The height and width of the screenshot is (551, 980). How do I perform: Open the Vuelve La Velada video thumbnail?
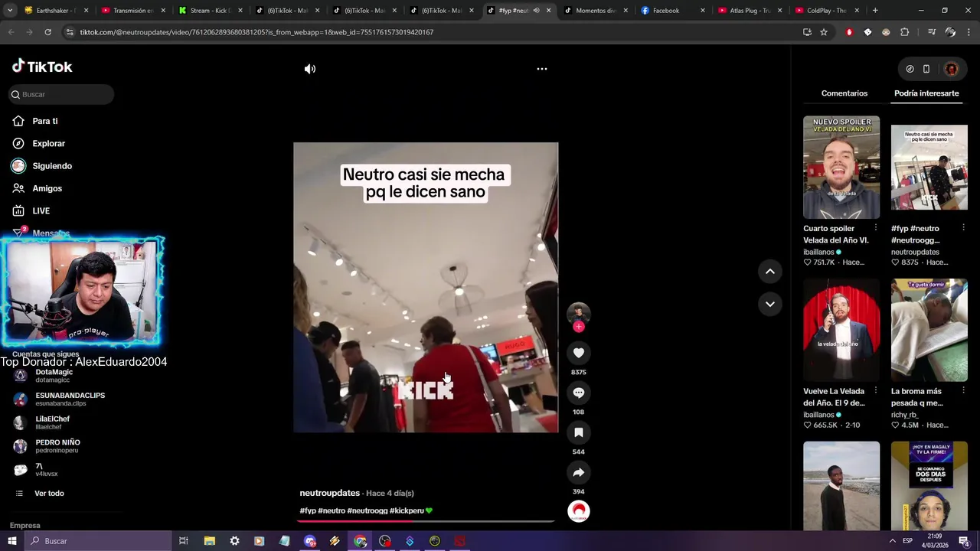(x=841, y=330)
